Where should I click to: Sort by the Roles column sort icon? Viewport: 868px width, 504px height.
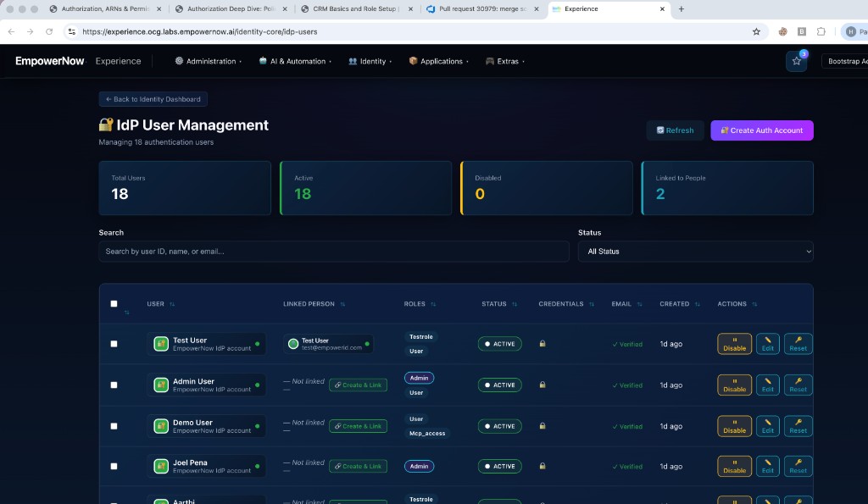(x=433, y=304)
